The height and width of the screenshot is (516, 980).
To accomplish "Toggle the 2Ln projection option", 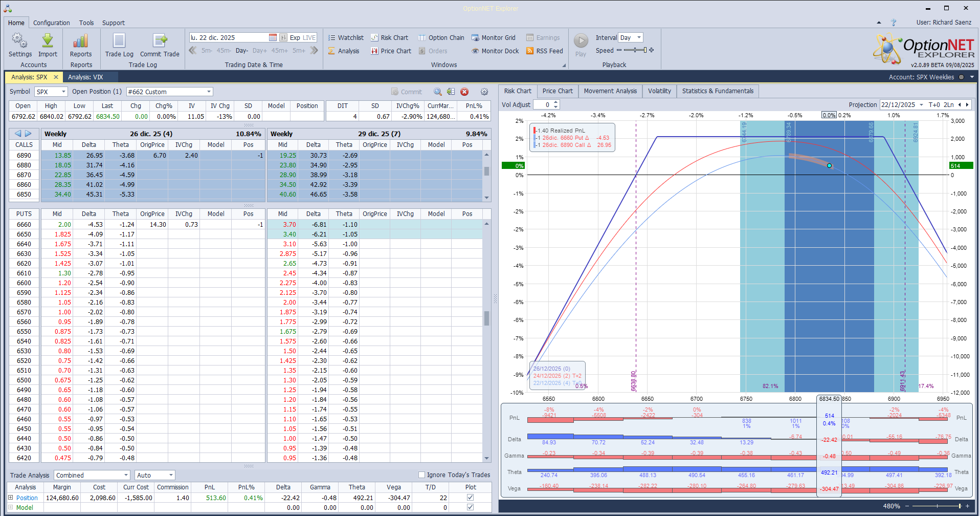I will [x=948, y=104].
